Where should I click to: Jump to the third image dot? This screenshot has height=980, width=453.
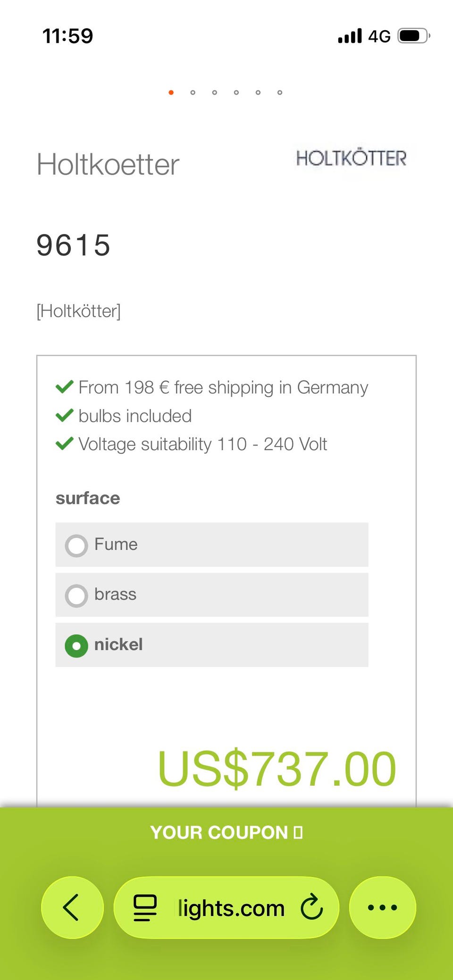click(214, 92)
